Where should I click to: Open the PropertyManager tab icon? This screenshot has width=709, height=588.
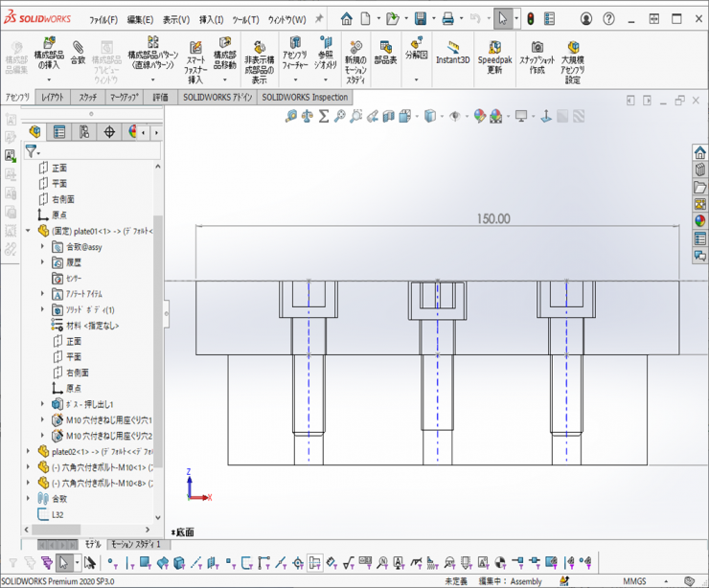(59, 132)
